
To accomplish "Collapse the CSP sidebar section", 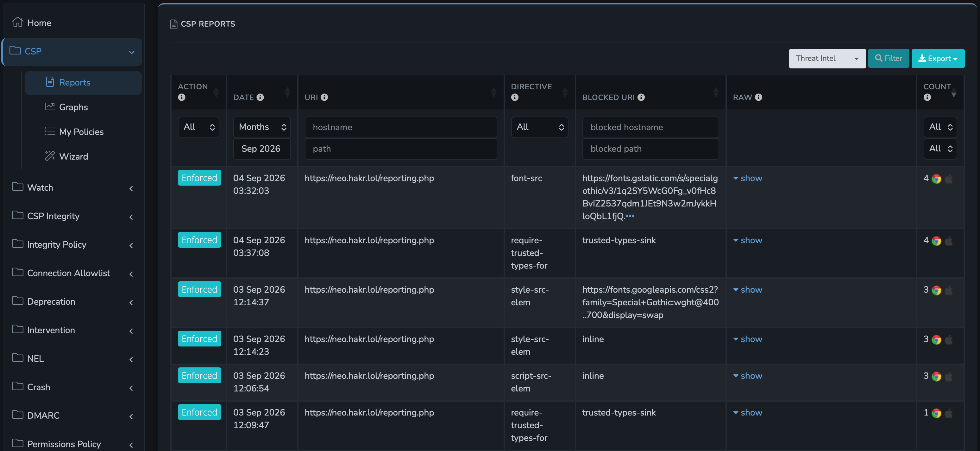I will [x=72, y=51].
